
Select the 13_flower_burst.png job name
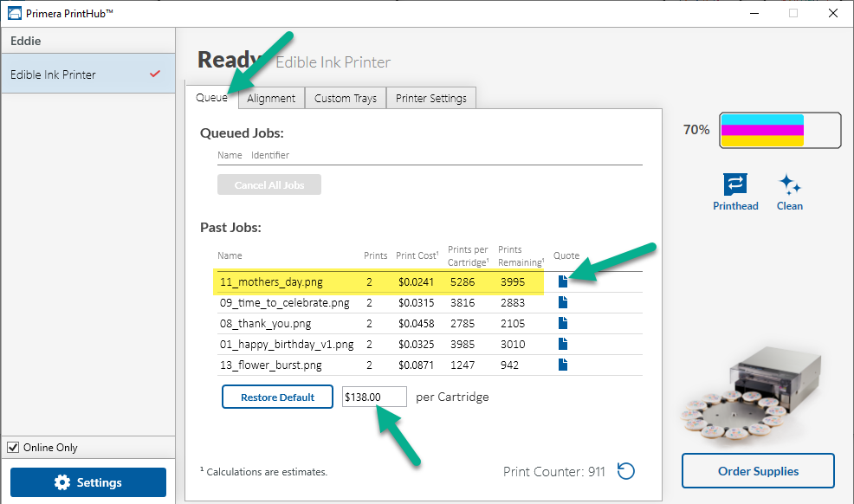pos(271,365)
